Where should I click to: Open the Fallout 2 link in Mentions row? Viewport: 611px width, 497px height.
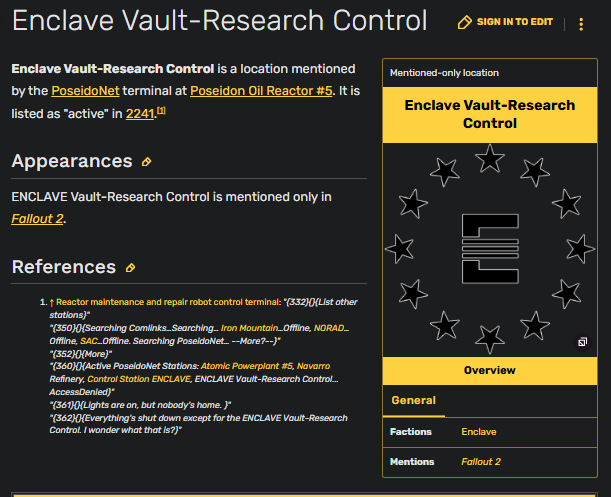(481, 462)
